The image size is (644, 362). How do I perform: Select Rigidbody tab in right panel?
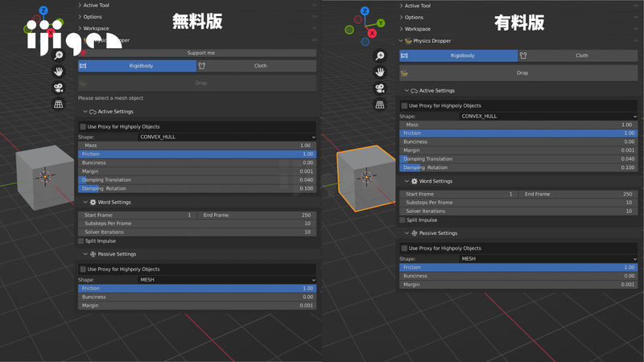458,56
